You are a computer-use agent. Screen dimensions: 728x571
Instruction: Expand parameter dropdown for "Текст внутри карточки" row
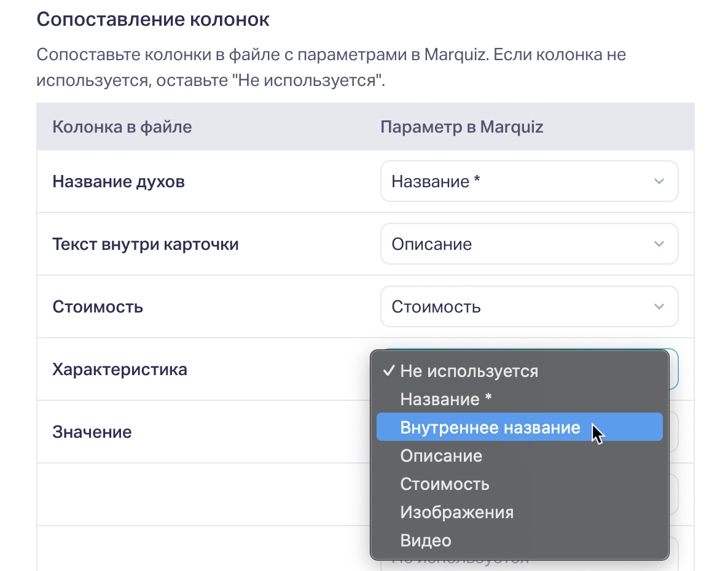point(528,244)
